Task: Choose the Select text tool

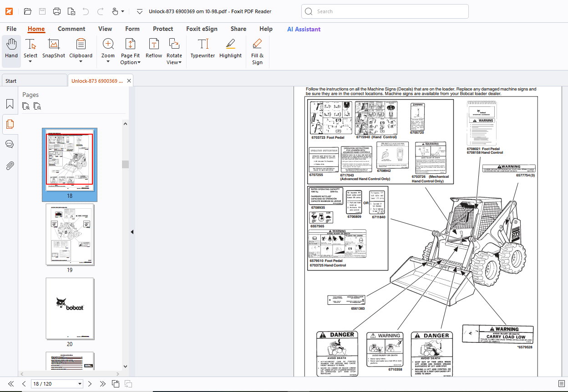Action: pyautogui.click(x=30, y=51)
